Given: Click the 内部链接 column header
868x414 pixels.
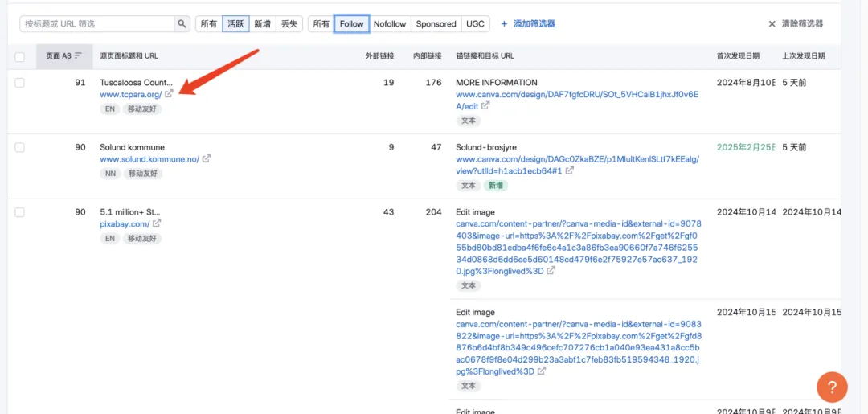Looking at the screenshot, I should click(428, 56).
